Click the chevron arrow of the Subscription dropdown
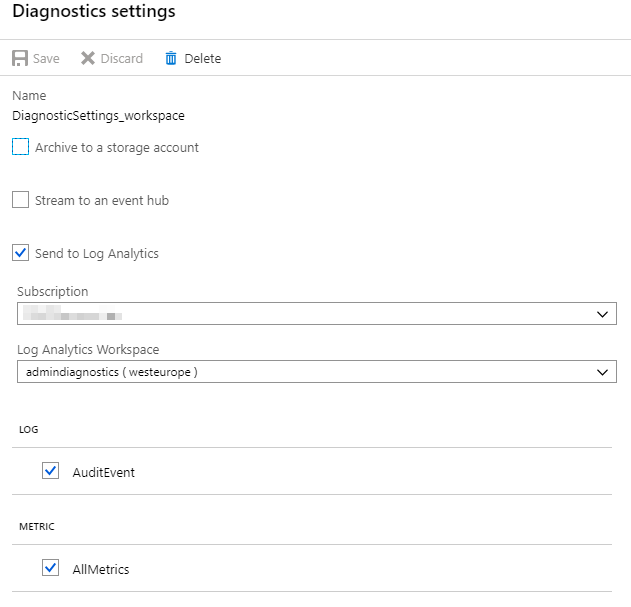 coord(602,314)
